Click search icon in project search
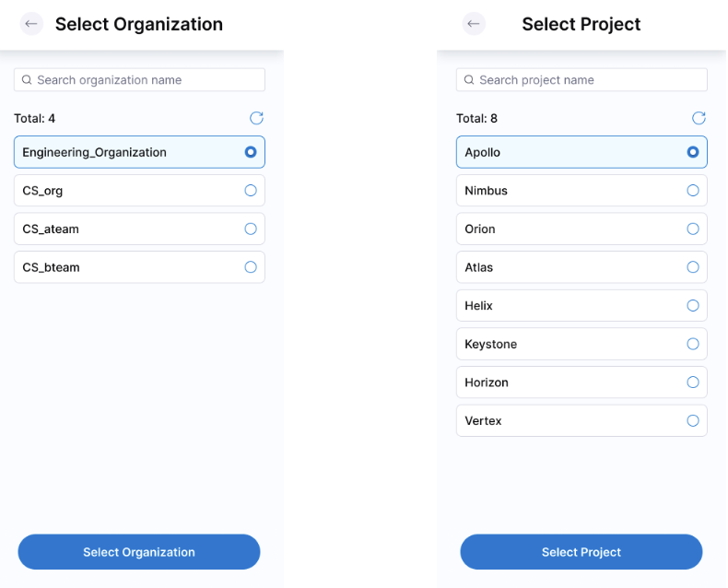 pyautogui.click(x=469, y=80)
